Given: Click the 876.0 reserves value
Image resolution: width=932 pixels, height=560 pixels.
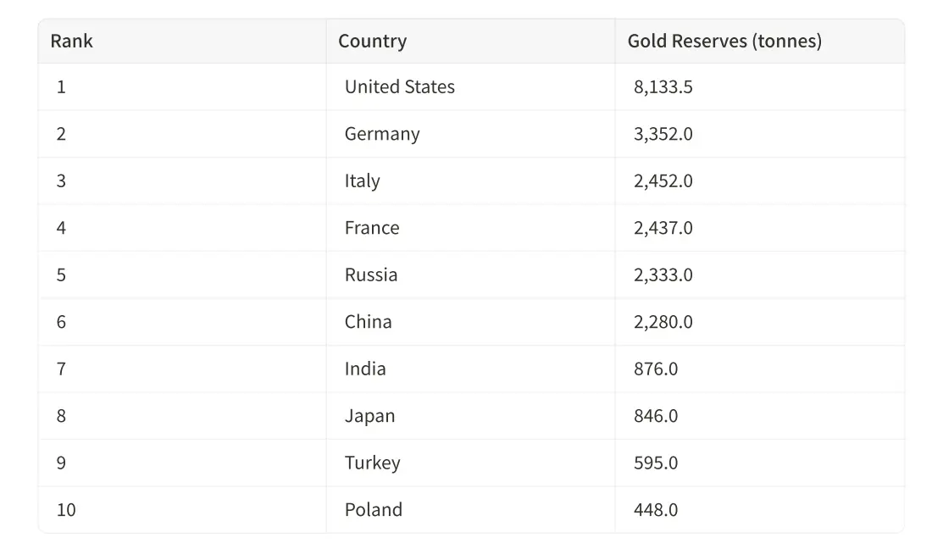Looking at the screenshot, I should click(656, 369).
